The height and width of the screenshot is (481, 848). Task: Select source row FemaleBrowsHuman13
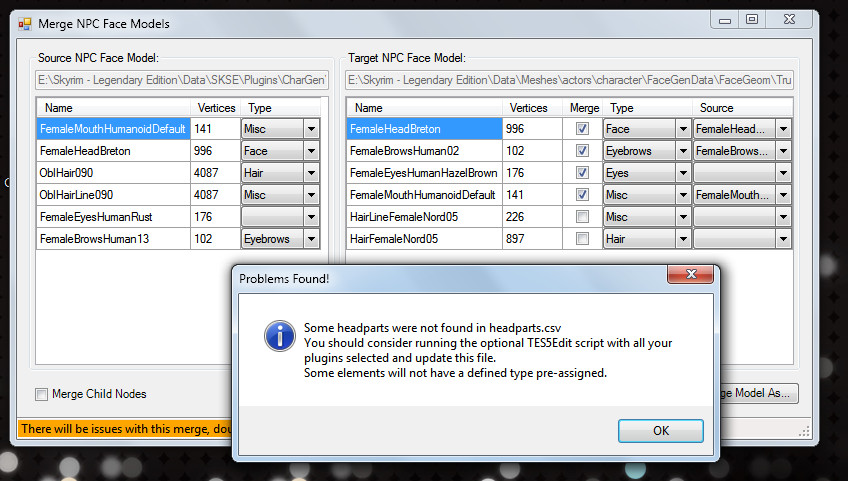(113, 239)
